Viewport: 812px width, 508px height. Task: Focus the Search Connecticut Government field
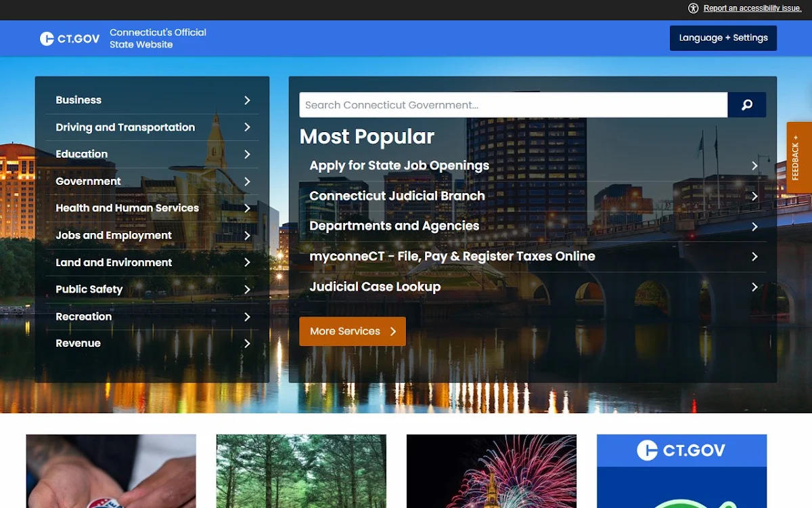coord(514,105)
